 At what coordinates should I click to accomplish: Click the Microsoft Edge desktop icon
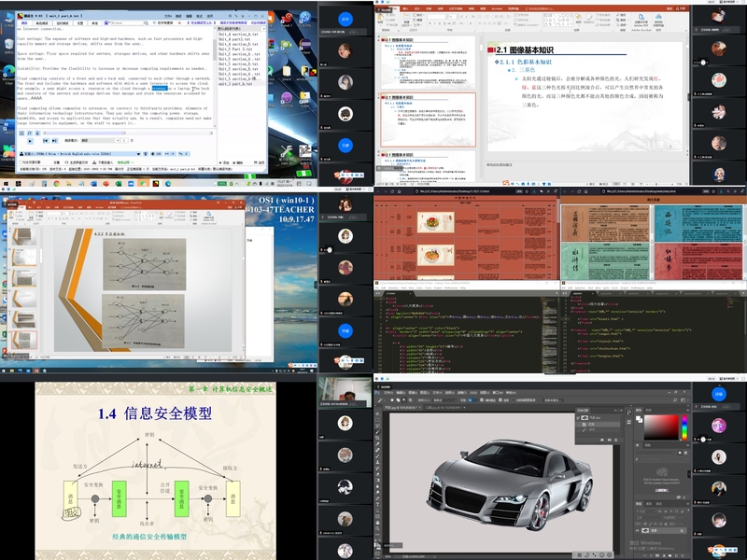tap(9, 75)
